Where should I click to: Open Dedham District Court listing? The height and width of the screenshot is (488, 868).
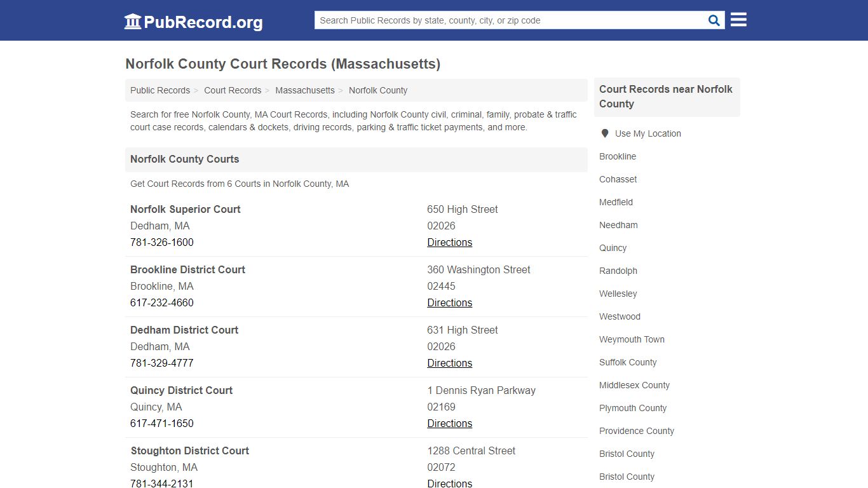(184, 330)
